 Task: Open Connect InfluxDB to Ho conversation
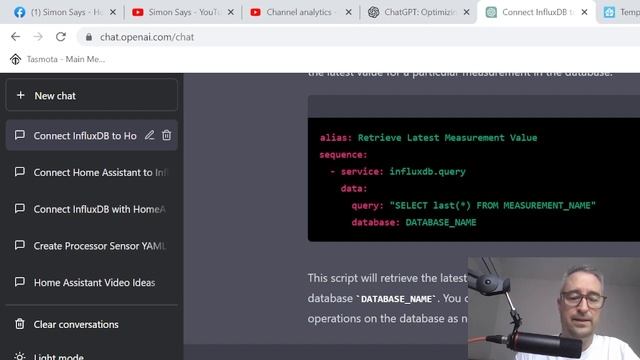point(91,135)
